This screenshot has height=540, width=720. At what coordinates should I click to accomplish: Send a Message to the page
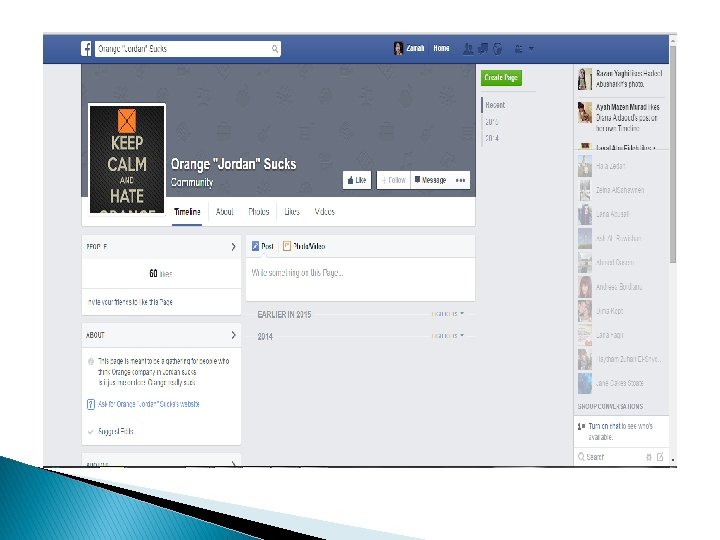[430, 180]
